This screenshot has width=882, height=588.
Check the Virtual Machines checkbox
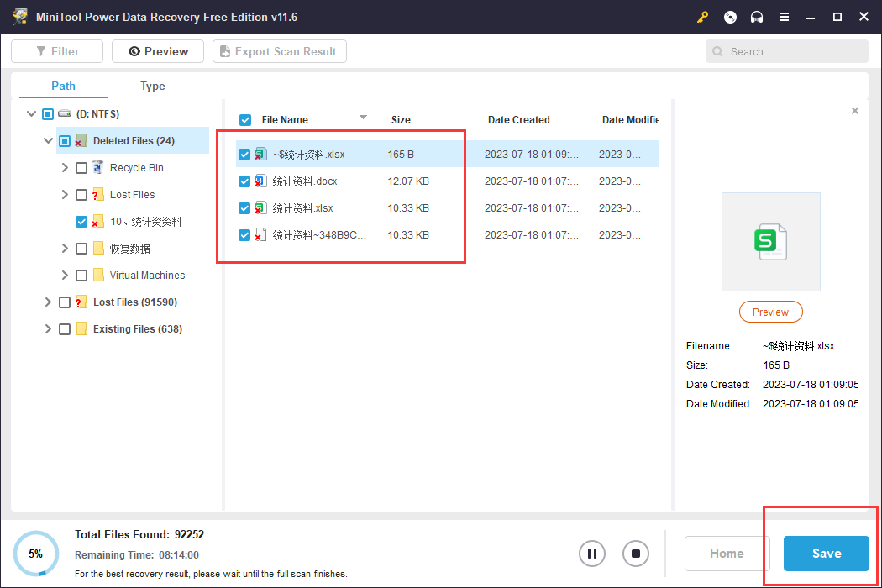(x=81, y=276)
